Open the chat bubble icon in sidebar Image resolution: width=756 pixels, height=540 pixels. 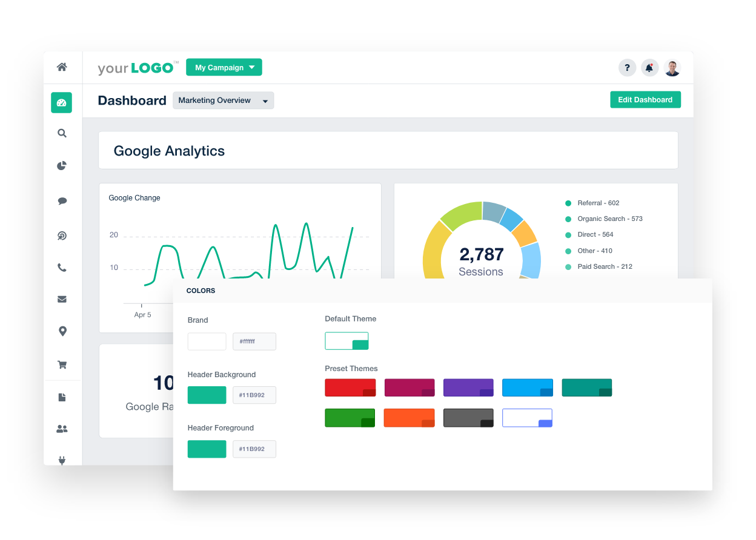point(62,201)
